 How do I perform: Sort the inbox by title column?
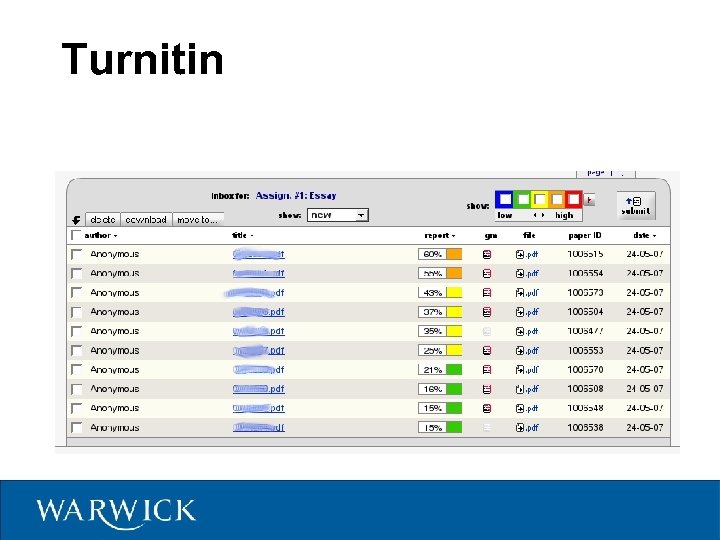242,235
